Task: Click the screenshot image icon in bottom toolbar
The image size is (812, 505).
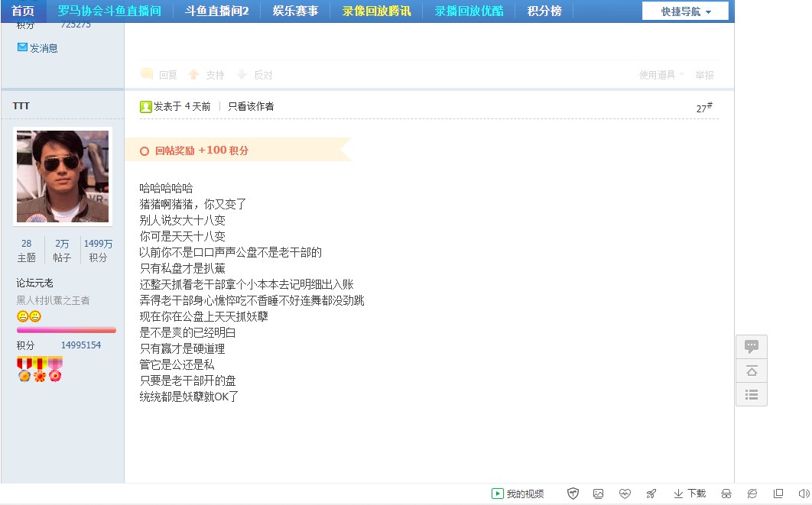Action: point(599,494)
